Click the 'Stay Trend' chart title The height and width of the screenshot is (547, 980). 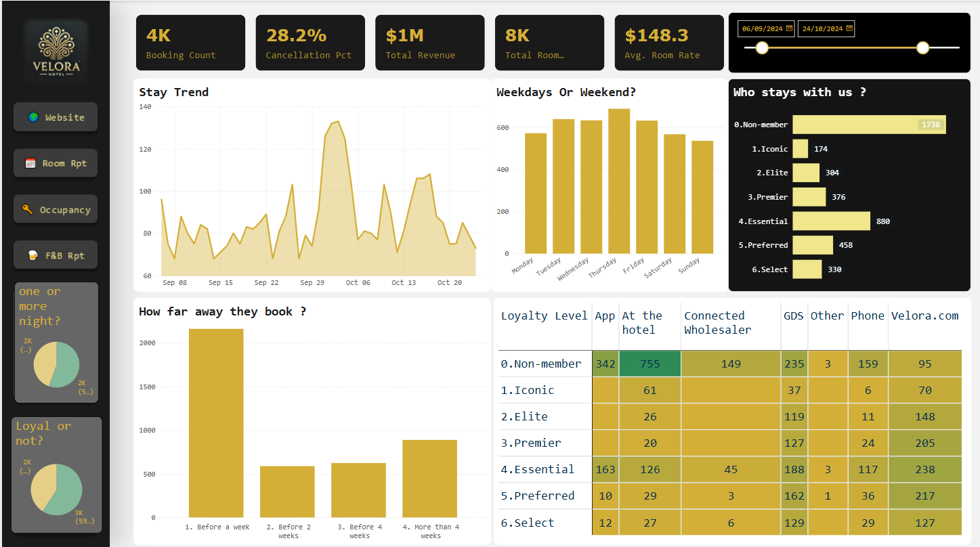tap(174, 92)
